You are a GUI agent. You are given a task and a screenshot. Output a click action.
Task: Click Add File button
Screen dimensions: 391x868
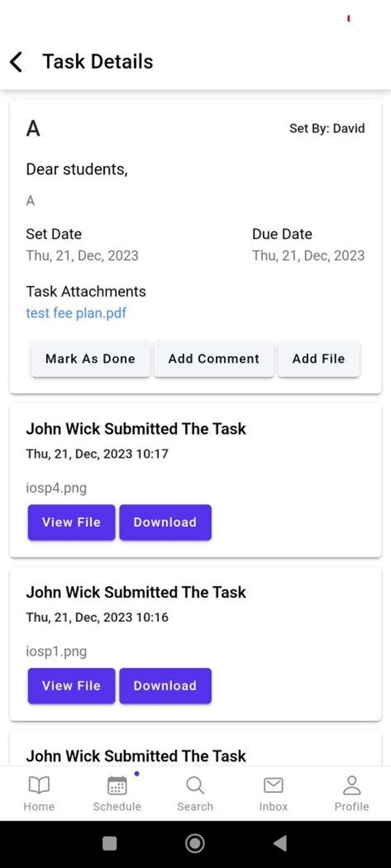pos(319,359)
